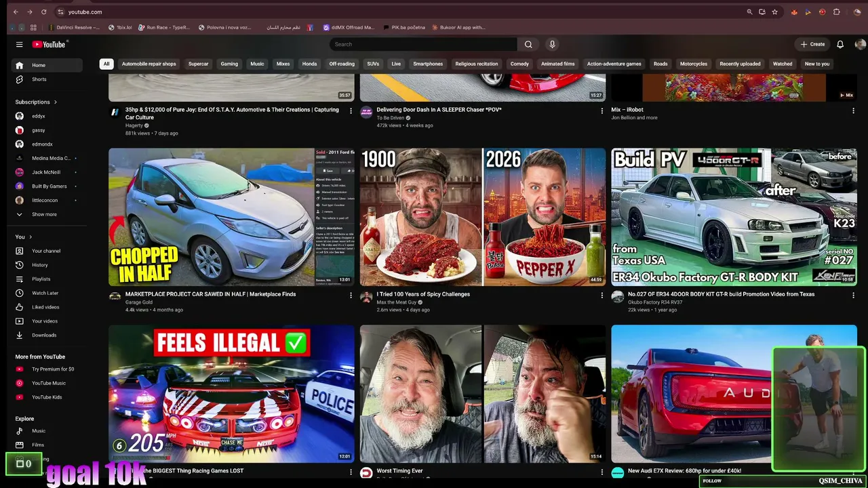Open options menu for Mix – iRobot
This screenshot has height=488, width=868.
[x=853, y=110]
